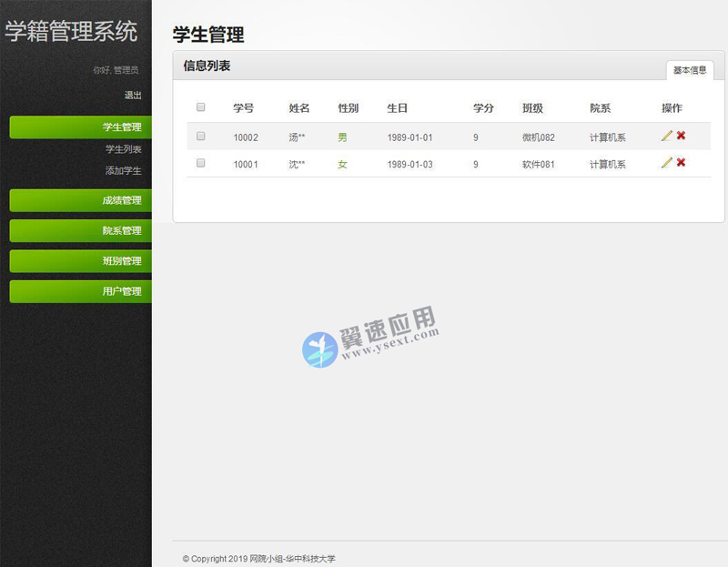Switch to the 基本信息 tab
The height and width of the screenshot is (567, 728).
[x=689, y=68]
